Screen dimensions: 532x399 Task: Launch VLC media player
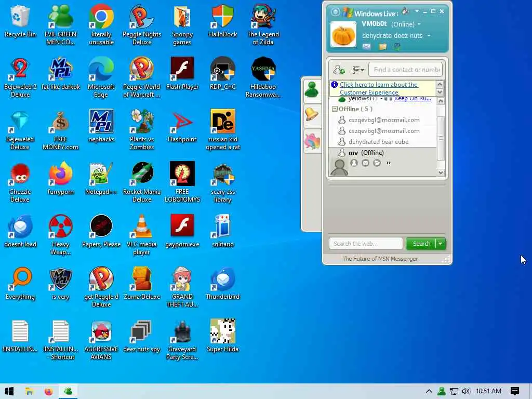click(142, 235)
